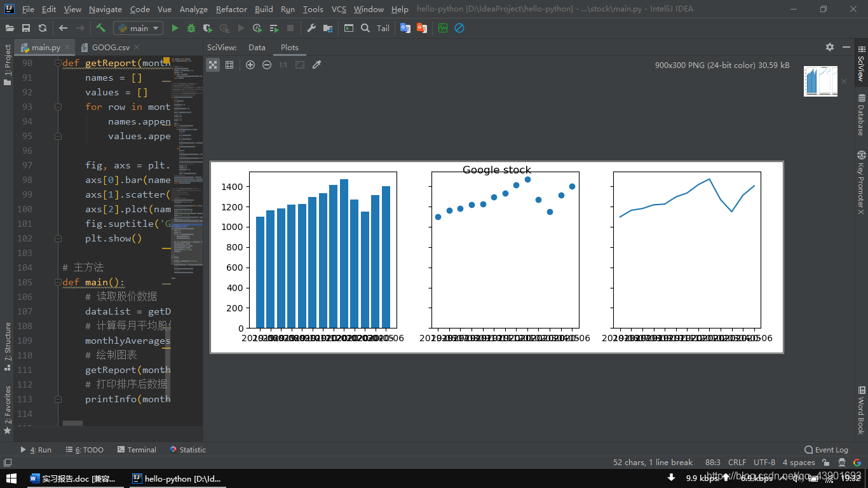Open SciView gear settings
The height and width of the screenshot is (488, 868).
coord(830,47)
